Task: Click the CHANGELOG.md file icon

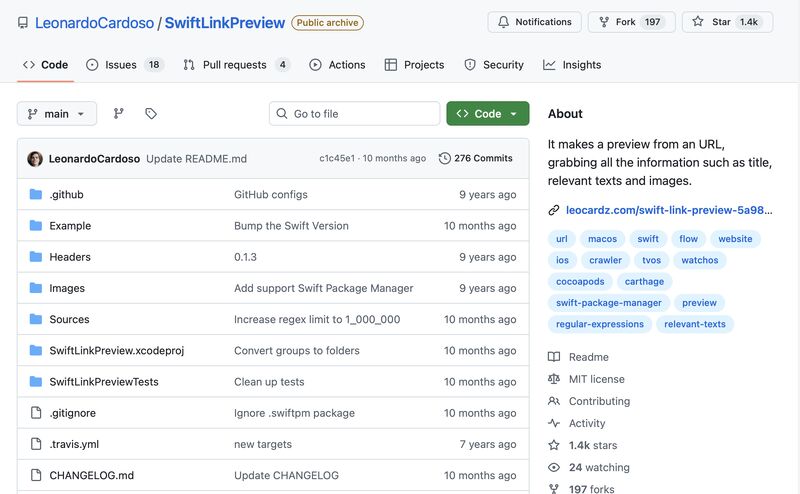Action: pos(36,475)
